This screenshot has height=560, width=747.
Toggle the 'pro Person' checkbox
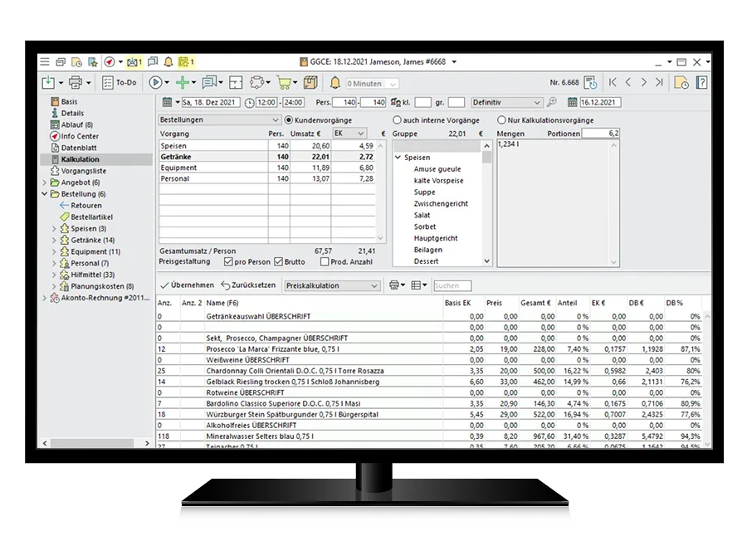tap(228, 262)
